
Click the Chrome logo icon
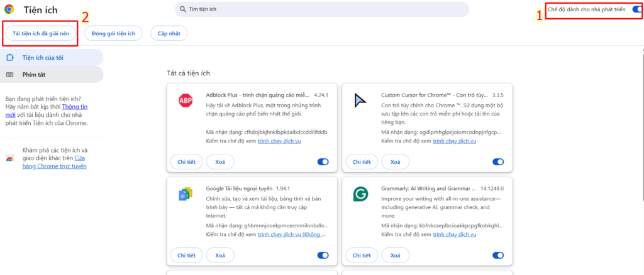[x=9, y=9]
